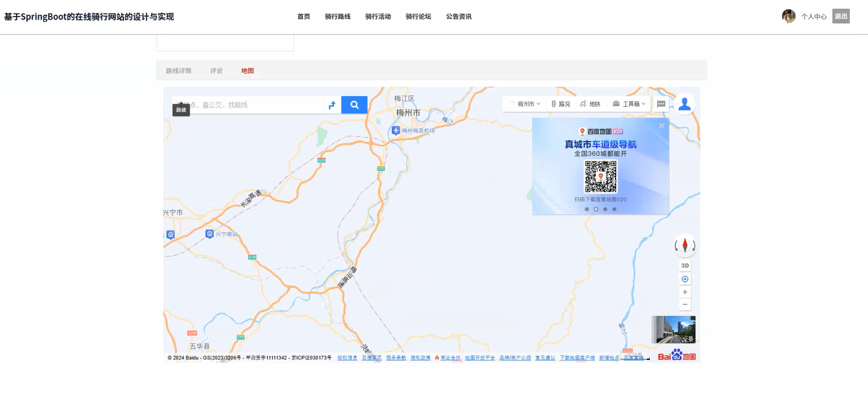The image size is (868, 396).
Task: Open the 意见建议 feedback link
Action: tap(544, 357)
